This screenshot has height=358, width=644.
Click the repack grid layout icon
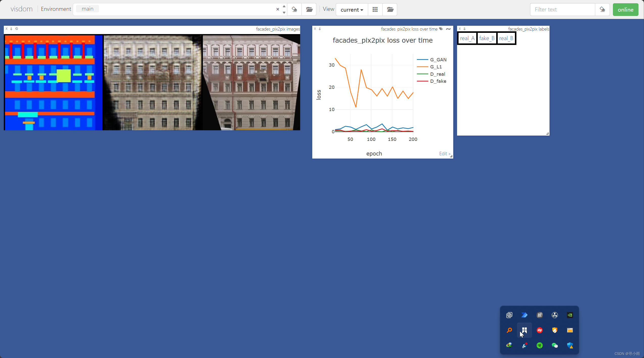375,10
